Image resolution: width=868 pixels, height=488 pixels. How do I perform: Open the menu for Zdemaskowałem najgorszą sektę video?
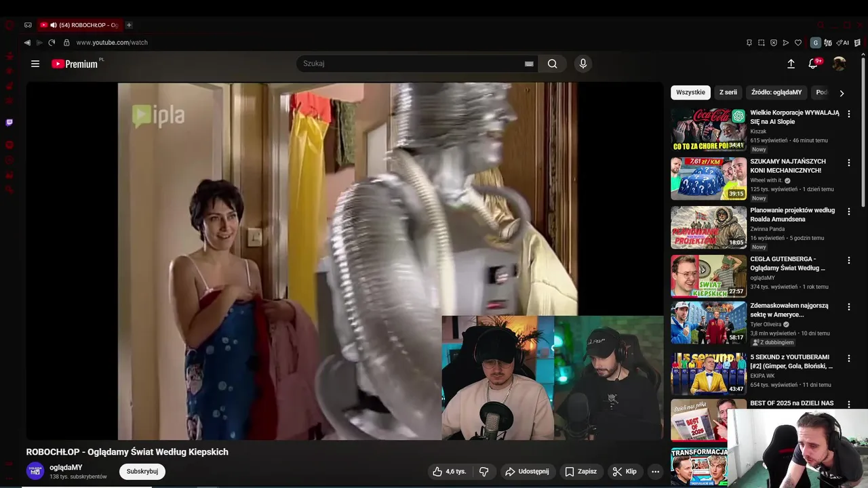[848, 307]
